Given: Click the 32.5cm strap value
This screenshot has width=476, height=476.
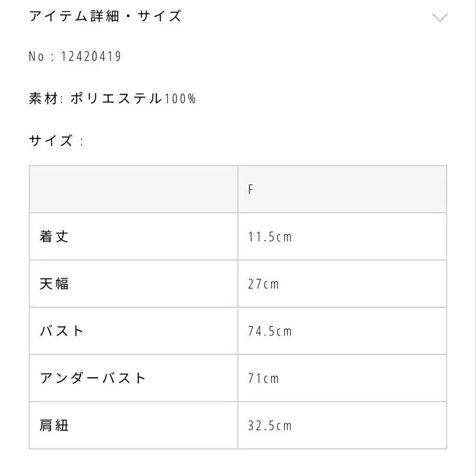Looking at the screenshot, I should (x=270, y=425).
